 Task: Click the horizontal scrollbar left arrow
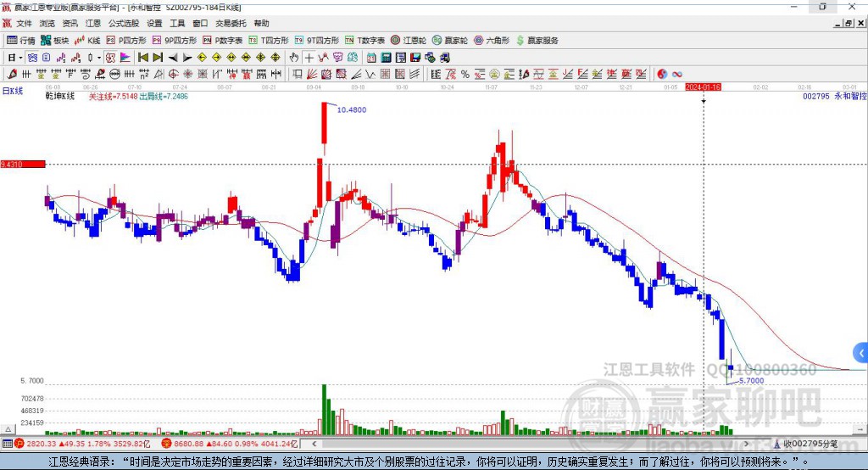[x=314, y=444]
